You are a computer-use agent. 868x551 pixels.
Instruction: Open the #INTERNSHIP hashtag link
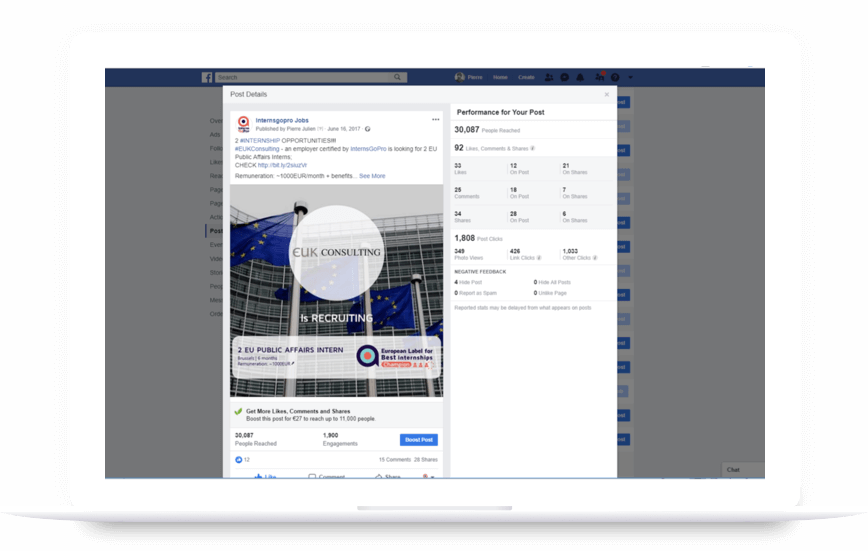[x=260, y=141]
